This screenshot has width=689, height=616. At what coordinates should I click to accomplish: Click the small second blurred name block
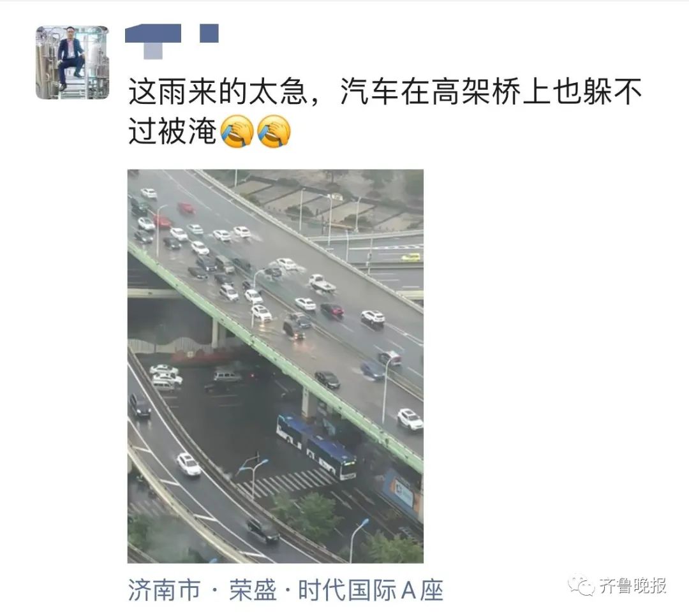[209, 33]
